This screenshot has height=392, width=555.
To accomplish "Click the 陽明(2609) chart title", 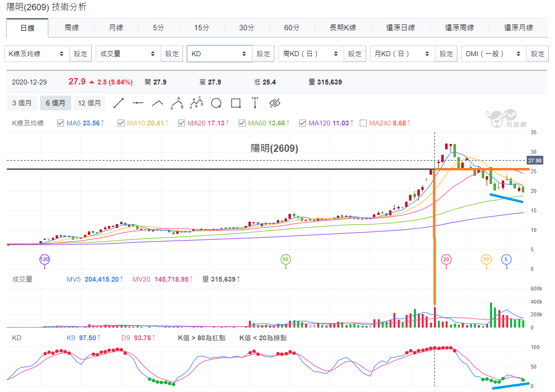I will pos(274,148).
